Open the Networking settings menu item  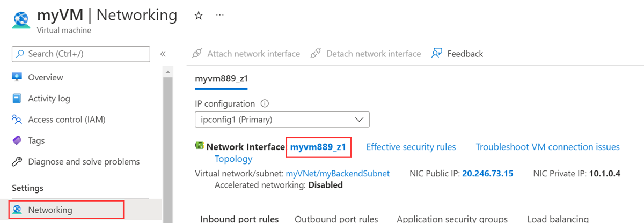50,210
